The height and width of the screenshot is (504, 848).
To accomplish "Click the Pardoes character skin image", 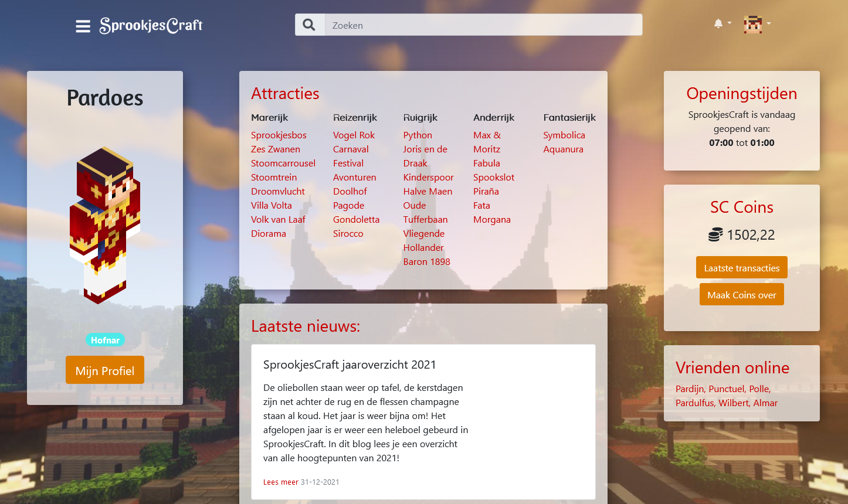I will pos(105,225).
